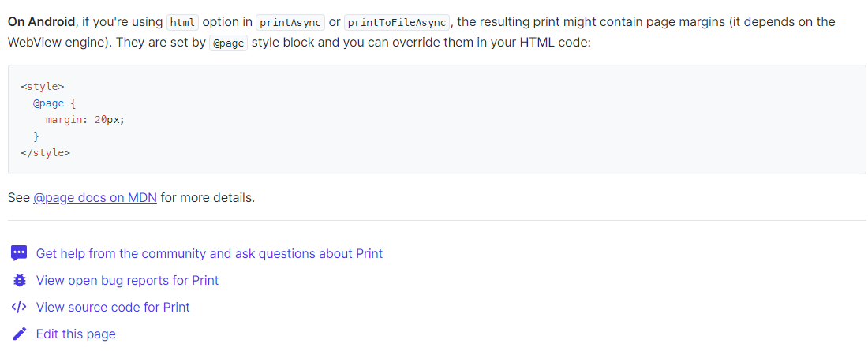868x351 pixels.
Task: Click the inline @page code in the paragraph
Action: click(228, 43)
